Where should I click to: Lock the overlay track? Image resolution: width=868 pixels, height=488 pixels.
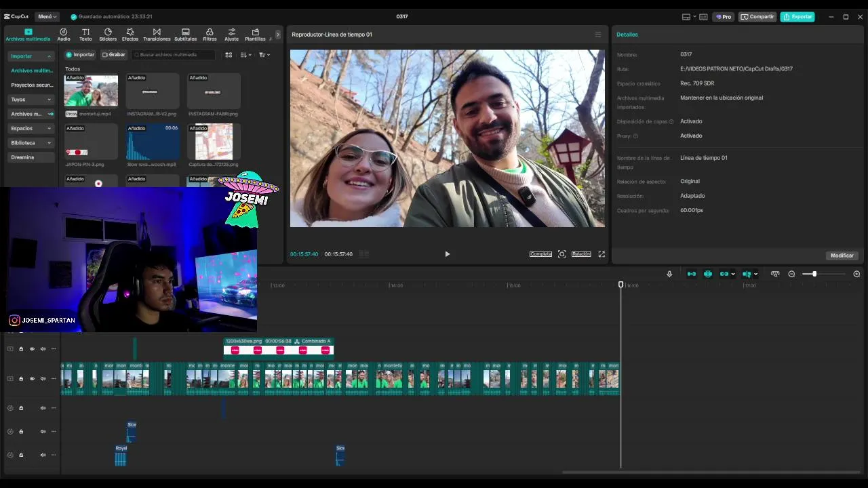[x=21, y=349]
